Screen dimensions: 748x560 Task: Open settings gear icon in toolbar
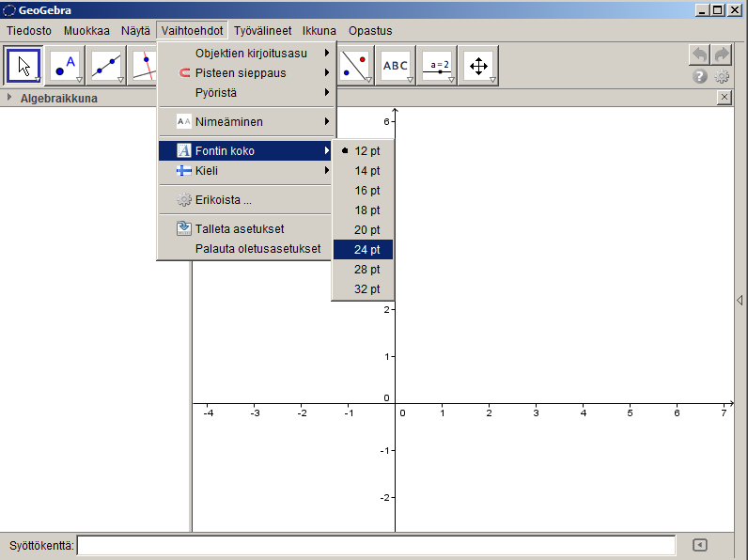coord(722,76)
